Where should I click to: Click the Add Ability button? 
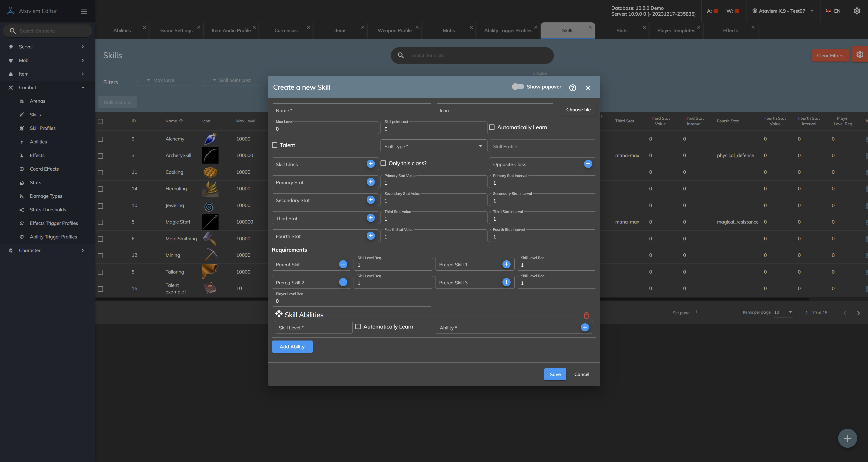pos(292,346)
